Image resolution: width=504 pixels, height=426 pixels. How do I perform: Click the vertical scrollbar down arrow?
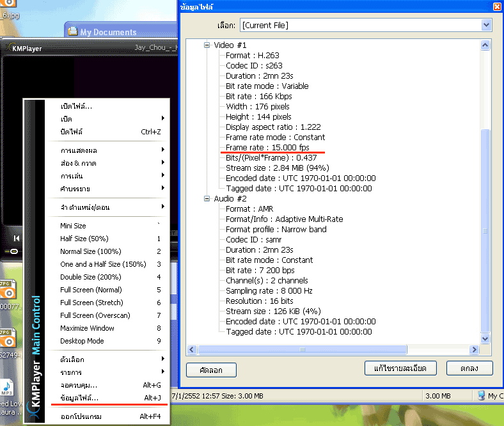click(485, 338)
